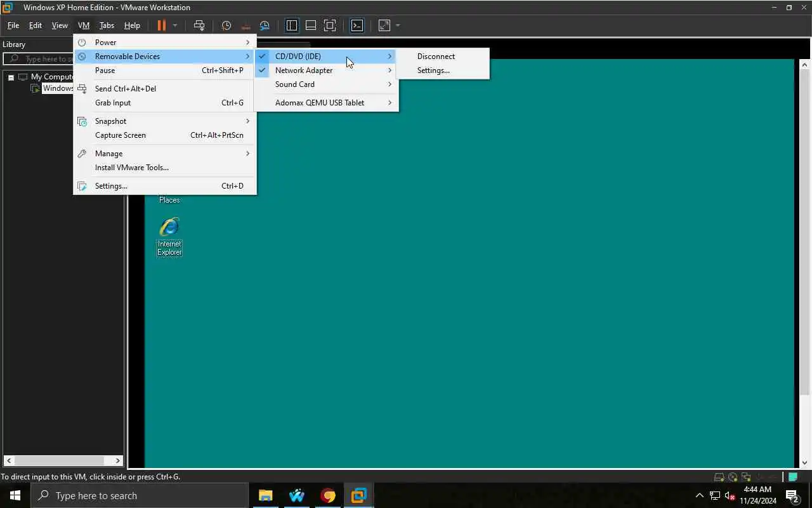
Task: Click Install VMware Tools...
Action: [x=165, y=167]
